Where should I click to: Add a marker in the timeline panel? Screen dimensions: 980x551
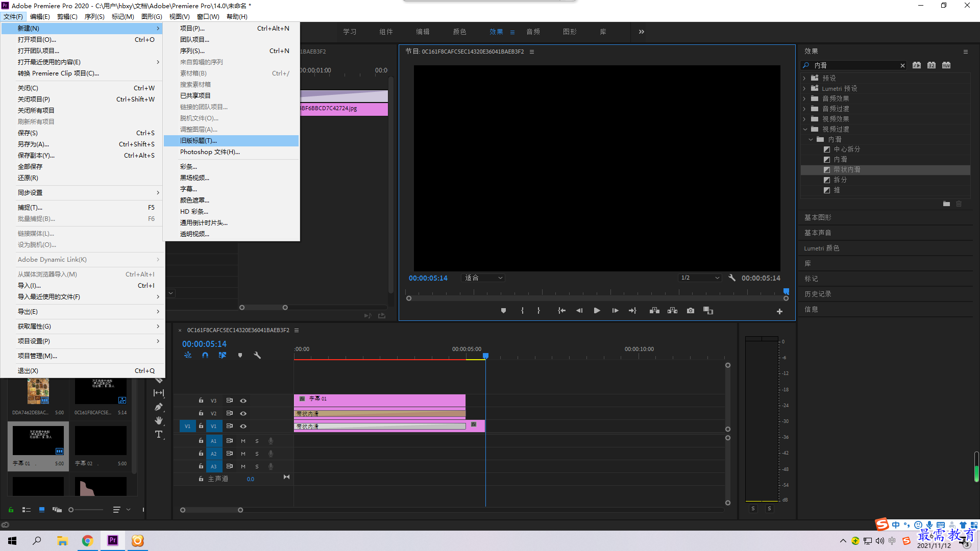pyautogui.click(x=240, y=355)
